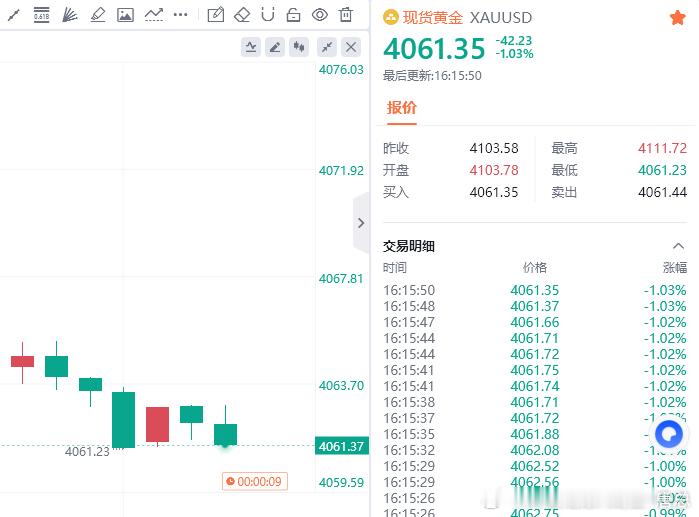Select the current price 4061.35 headline
Viewport: 699px width, 517px height.
434,48
